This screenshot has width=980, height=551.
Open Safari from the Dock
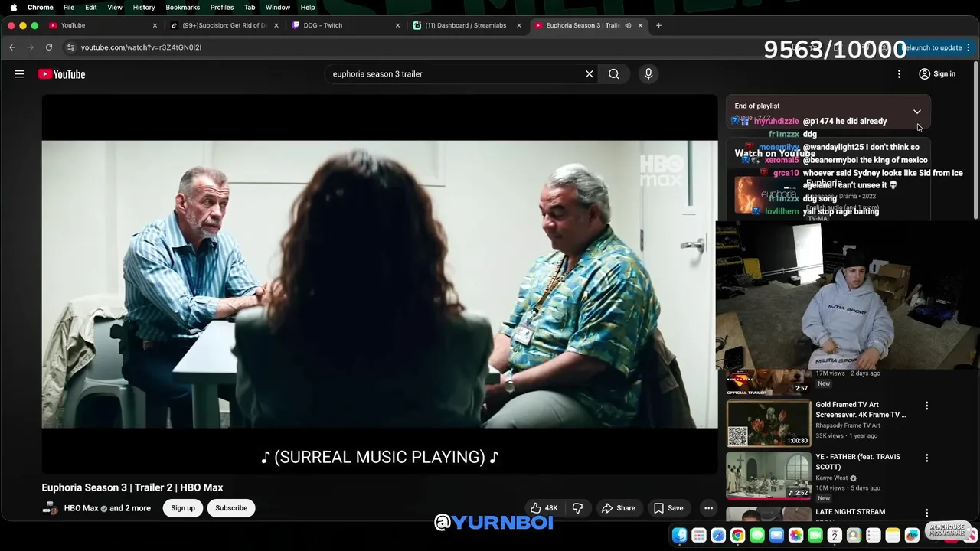718,536
